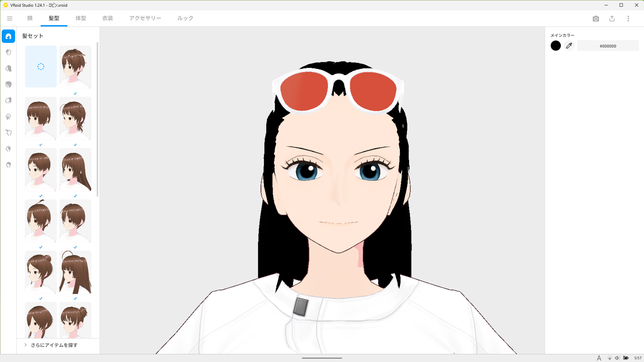Switch to the 顔 tab
644x362 pixels.
point(30,18)
